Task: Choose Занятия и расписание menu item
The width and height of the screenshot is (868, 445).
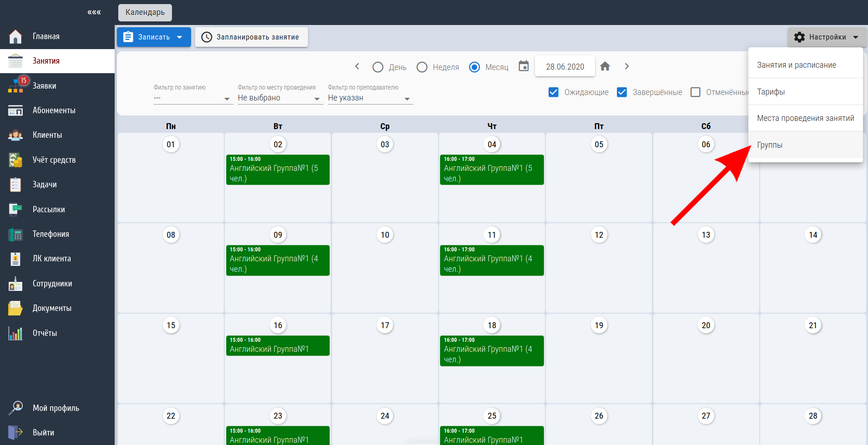Action: point(806,65)
